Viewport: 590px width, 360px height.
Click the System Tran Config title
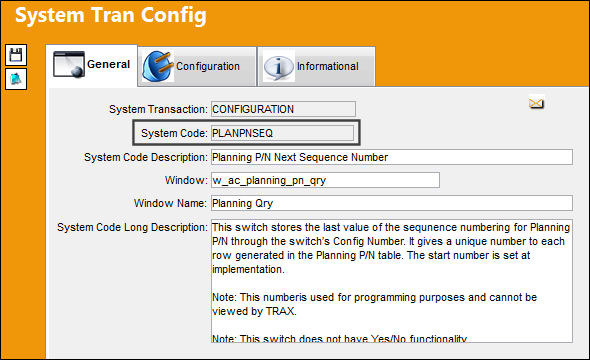point(111,15)
